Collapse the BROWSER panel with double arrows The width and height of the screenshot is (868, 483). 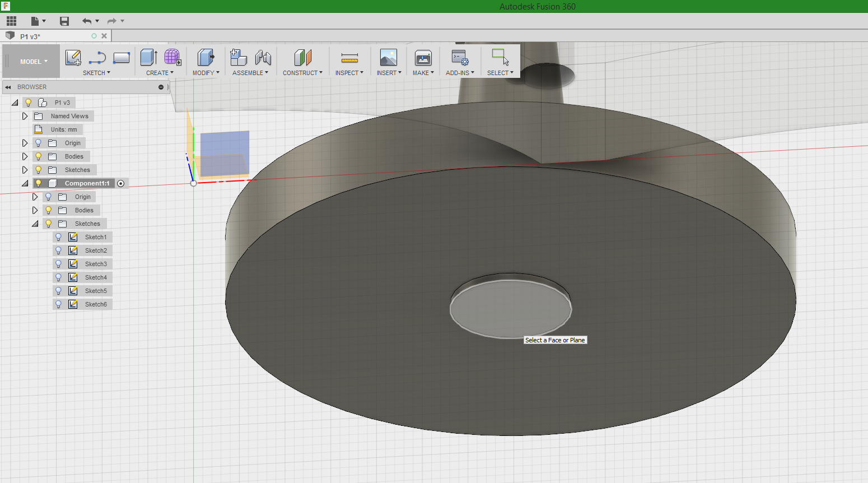click(x=8, y=87)
